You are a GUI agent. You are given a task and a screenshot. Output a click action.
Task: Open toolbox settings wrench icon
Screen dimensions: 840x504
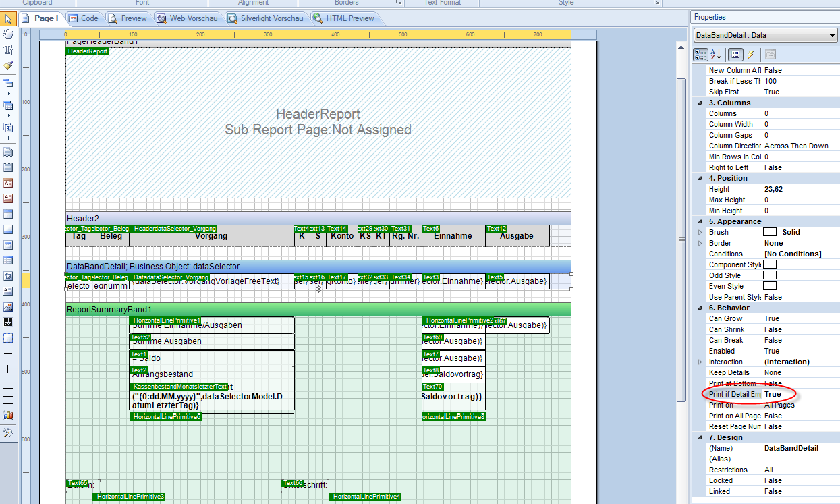tap(8, 432)
